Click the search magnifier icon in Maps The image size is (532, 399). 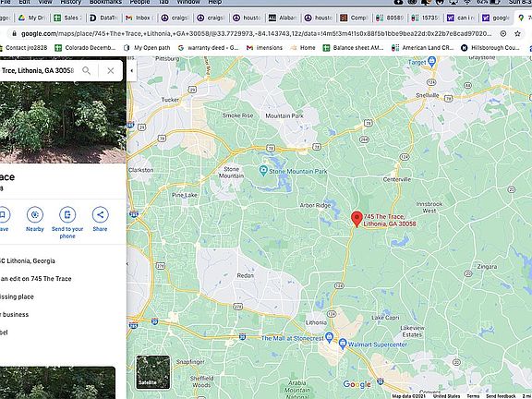(x=87, y=70)
